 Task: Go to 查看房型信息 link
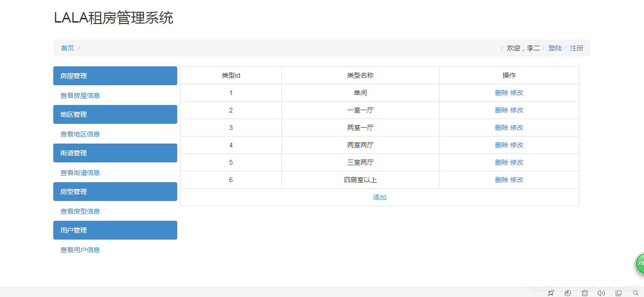80,211
